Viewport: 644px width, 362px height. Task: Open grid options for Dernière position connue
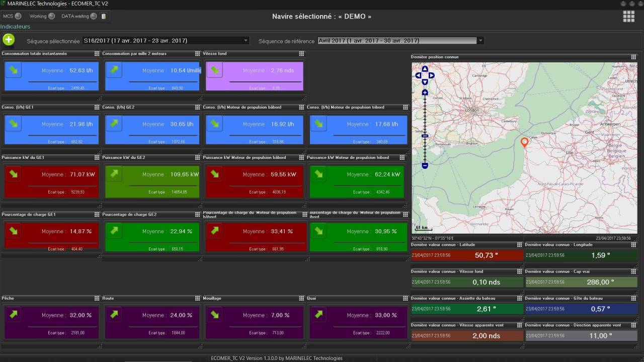(x=633, y=57)
